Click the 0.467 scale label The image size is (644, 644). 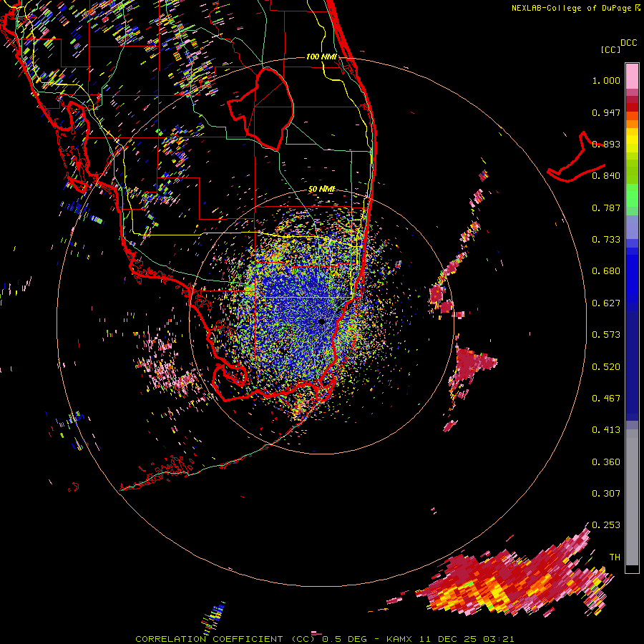pos(606,399)
